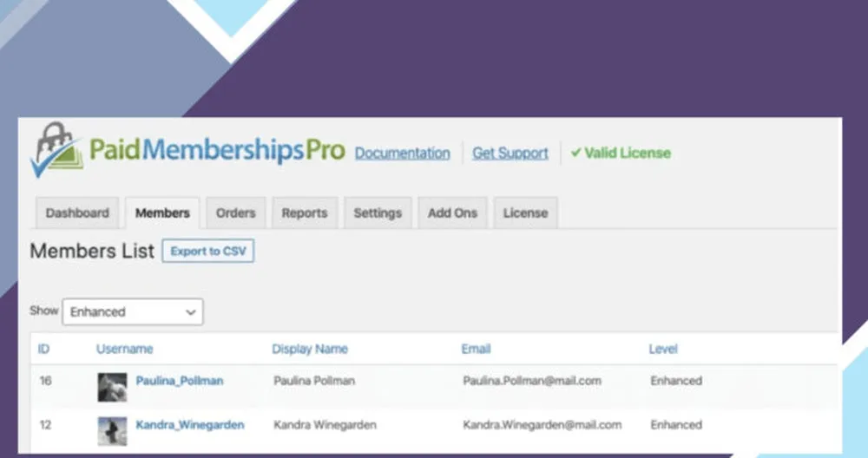Sort by the Username column header
The image size is (868, 458).
click(124, 349)
